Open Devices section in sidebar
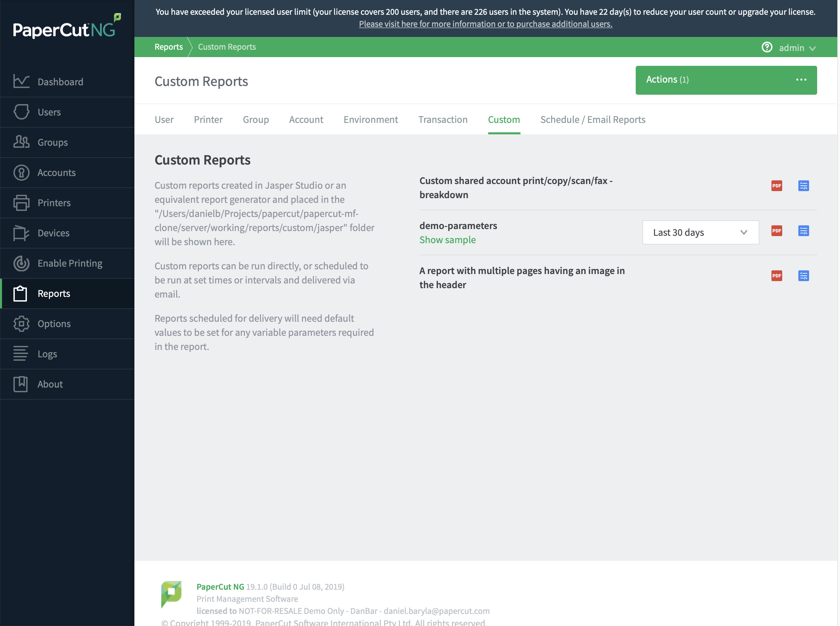Image resolution: width=840 pixels, height=626 pixels. 67,233
